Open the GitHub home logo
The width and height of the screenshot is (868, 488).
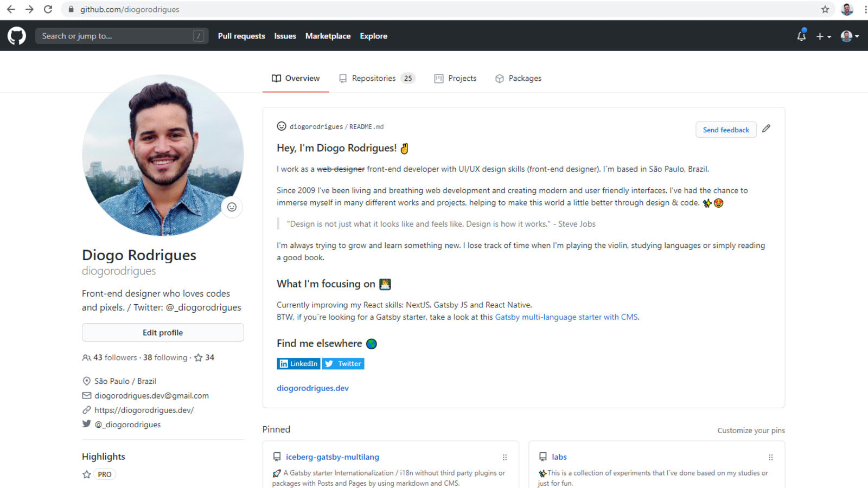[17, 36]
